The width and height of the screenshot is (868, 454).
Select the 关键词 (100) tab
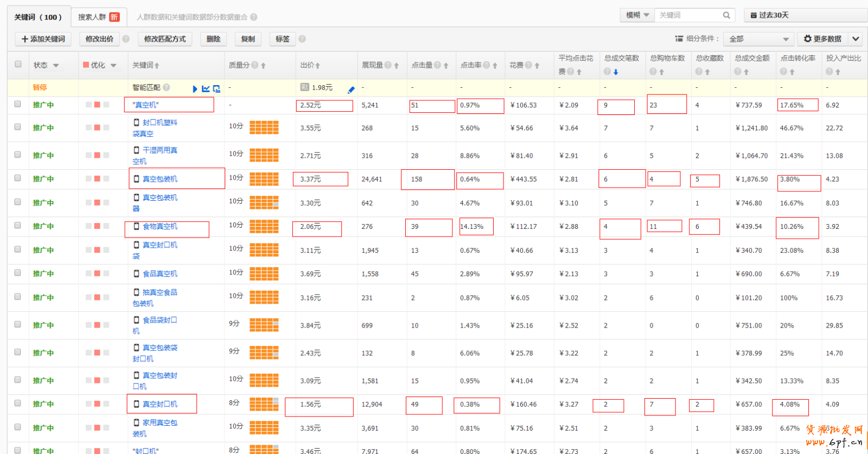point(39,17)
